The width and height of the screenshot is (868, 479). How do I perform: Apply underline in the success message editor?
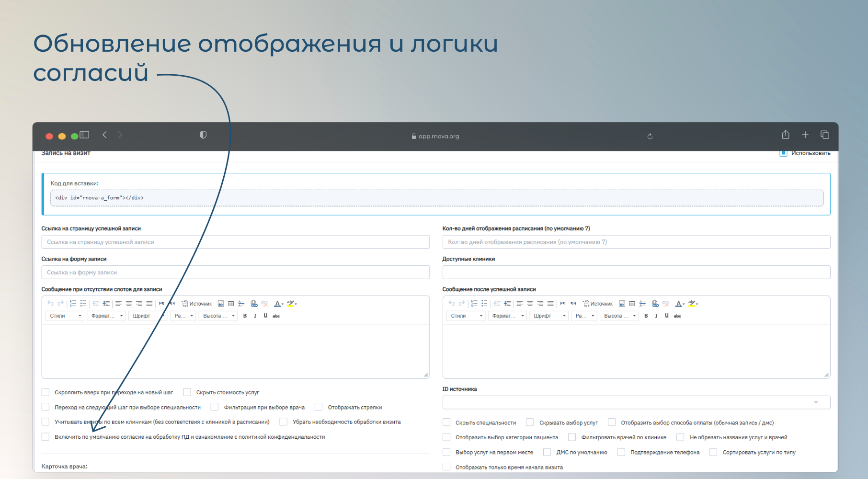click(666, 316)
